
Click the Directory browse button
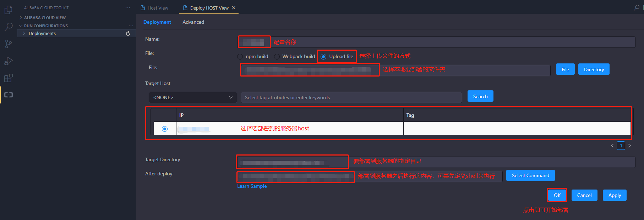click(x=594, y=69)
